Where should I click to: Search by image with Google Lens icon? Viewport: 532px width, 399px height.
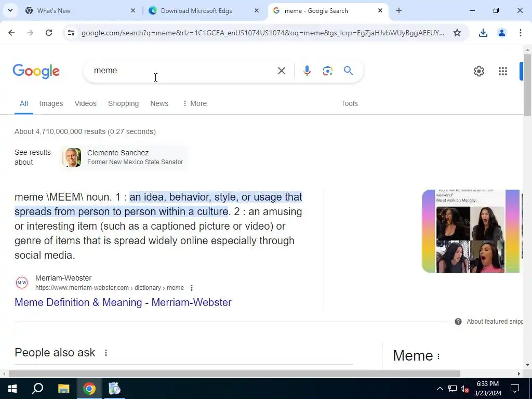tap(327, 71)
